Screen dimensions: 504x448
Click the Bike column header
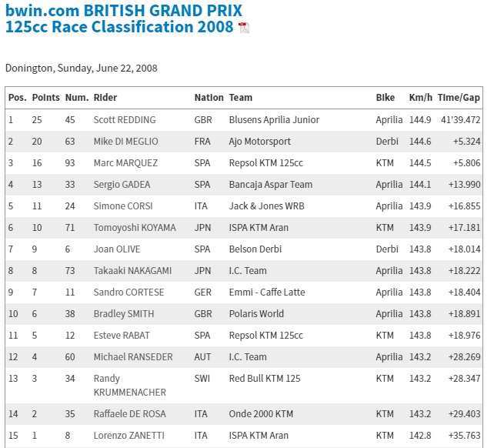click(x=386, y=98)
